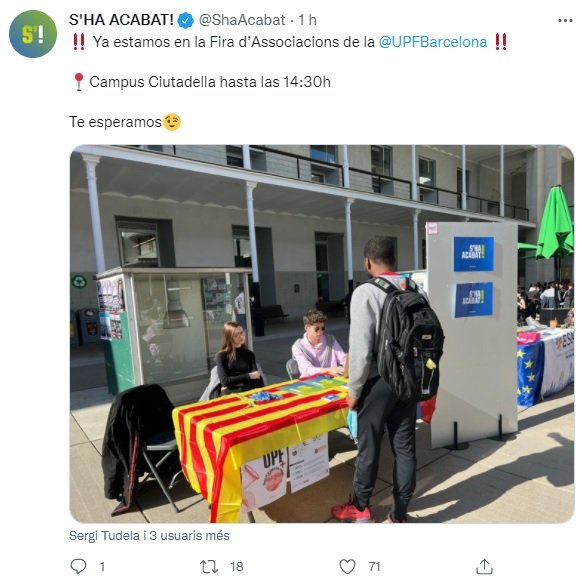Open the attached photo of the stand

322,334
